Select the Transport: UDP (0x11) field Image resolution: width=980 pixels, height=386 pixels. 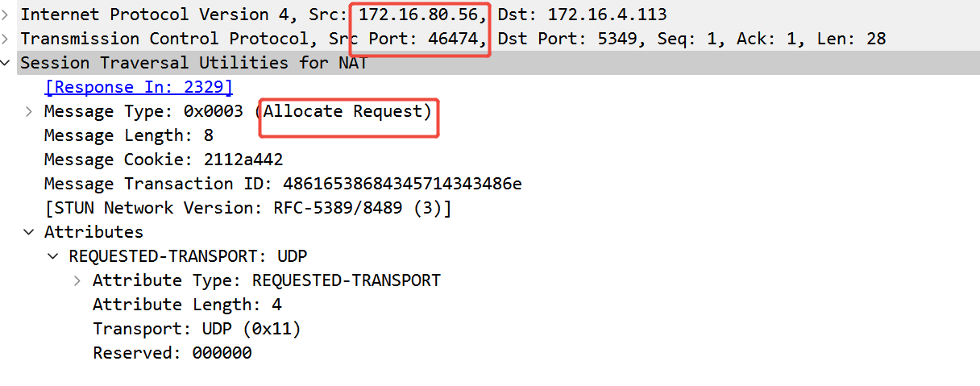[x=197, y=329]
